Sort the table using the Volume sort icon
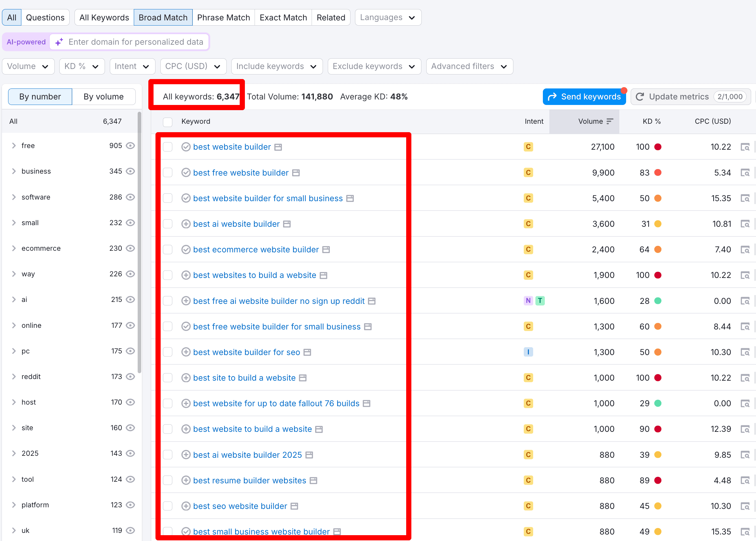 click(x=611, y=121)
